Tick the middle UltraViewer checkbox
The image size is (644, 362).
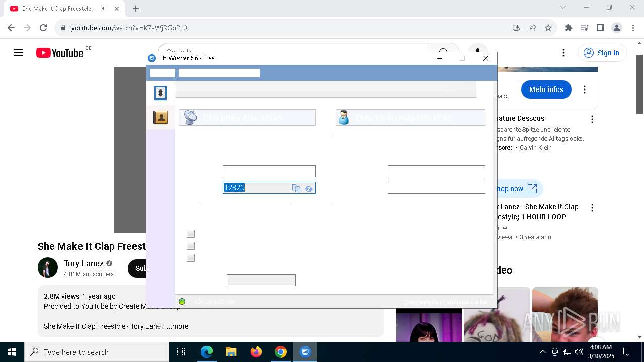(191, 246)
